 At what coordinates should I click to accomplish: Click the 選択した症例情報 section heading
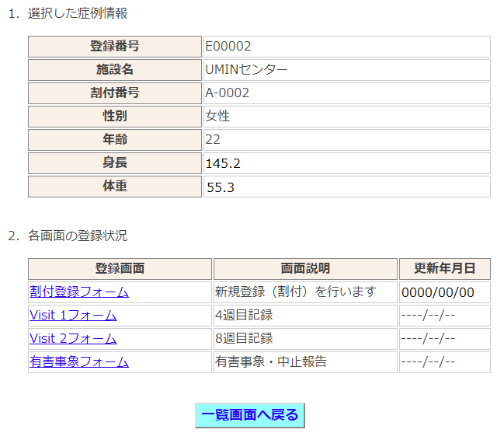tap(77, 13)
